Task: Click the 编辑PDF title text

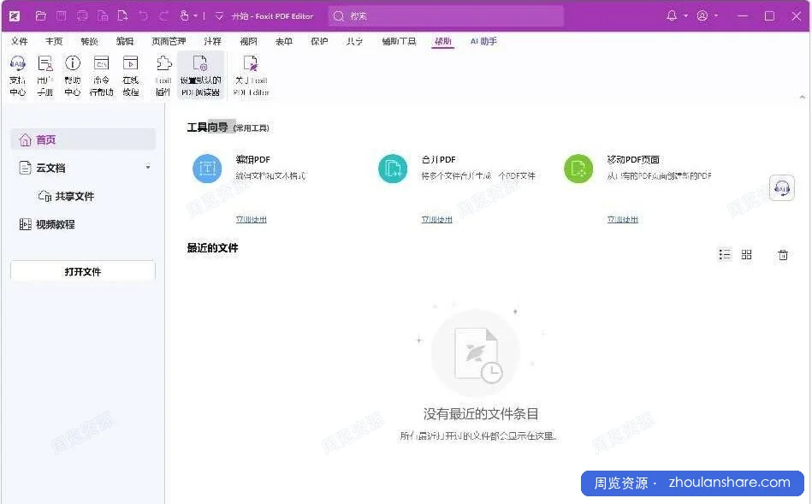Action: (x=253, y=159)
